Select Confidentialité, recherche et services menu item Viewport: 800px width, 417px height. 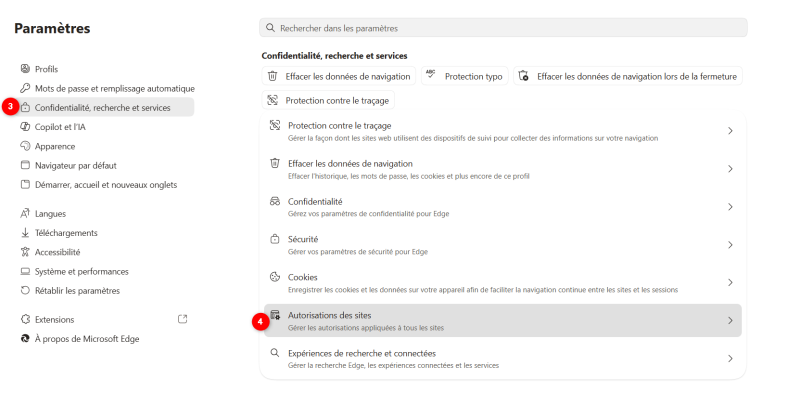105,107
